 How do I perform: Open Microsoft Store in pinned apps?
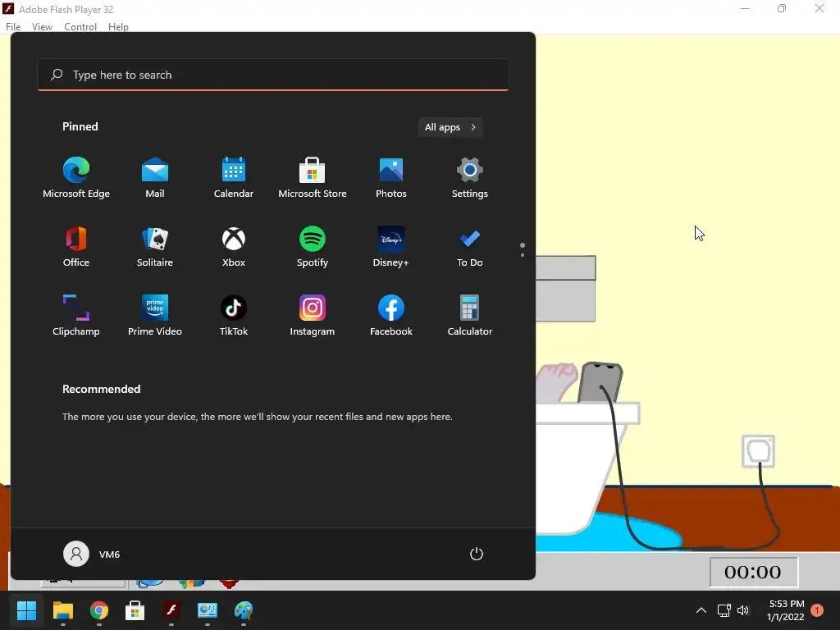point(313,178)
